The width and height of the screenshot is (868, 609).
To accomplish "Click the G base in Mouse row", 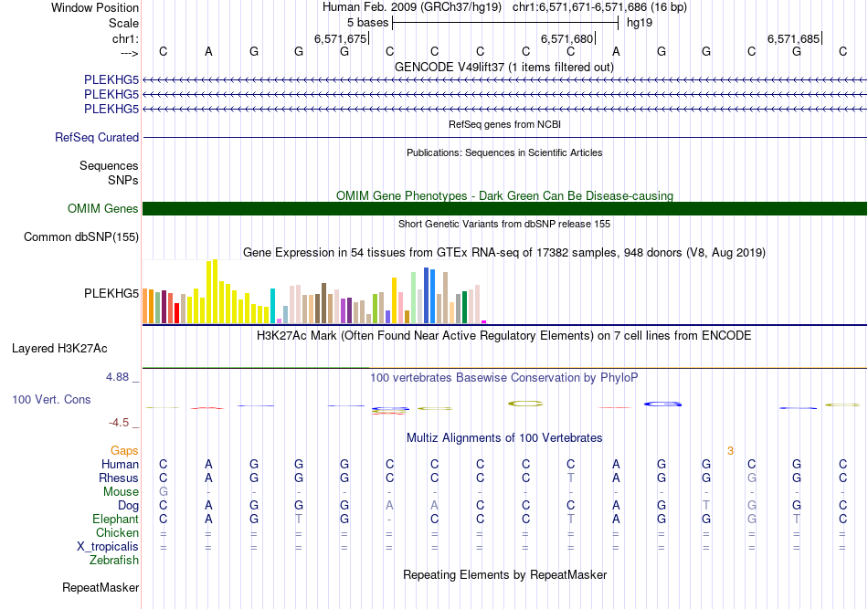I will click(164, 492).
